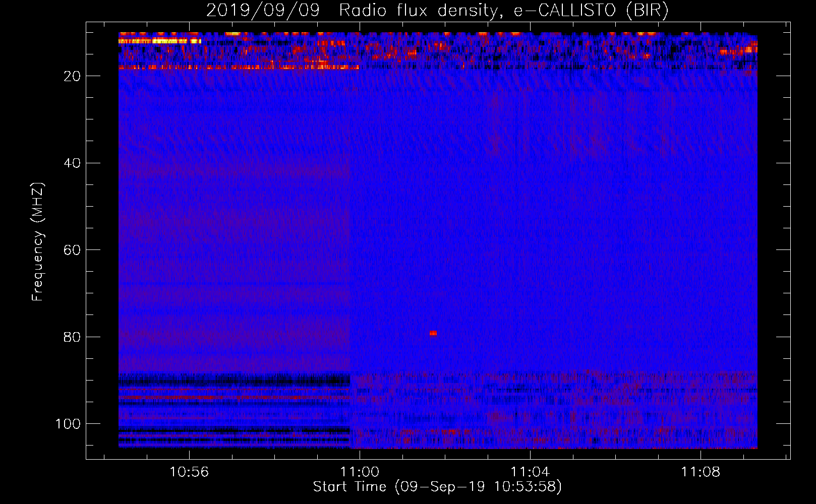Click the black band just below 100 MHz
The width and height of the screenshot is (816, 504).
click(x=235, y=430)
